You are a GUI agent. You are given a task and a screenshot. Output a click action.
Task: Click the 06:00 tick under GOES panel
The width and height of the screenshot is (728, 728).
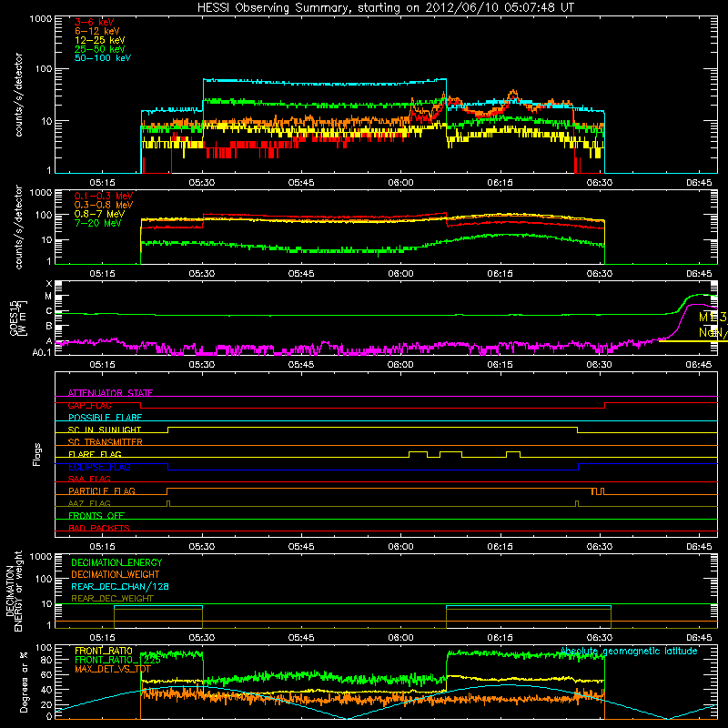pyautogui.click(x=400, y=365)
